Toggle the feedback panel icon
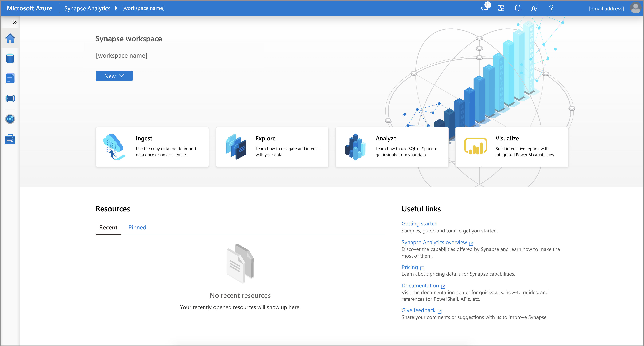 [535, 8]
